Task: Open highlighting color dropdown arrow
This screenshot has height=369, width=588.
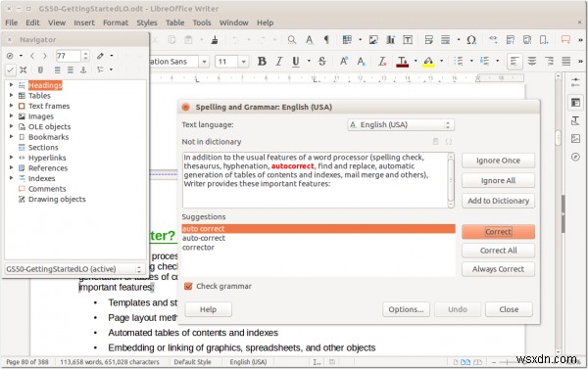Action: click(x=442, y=61)
